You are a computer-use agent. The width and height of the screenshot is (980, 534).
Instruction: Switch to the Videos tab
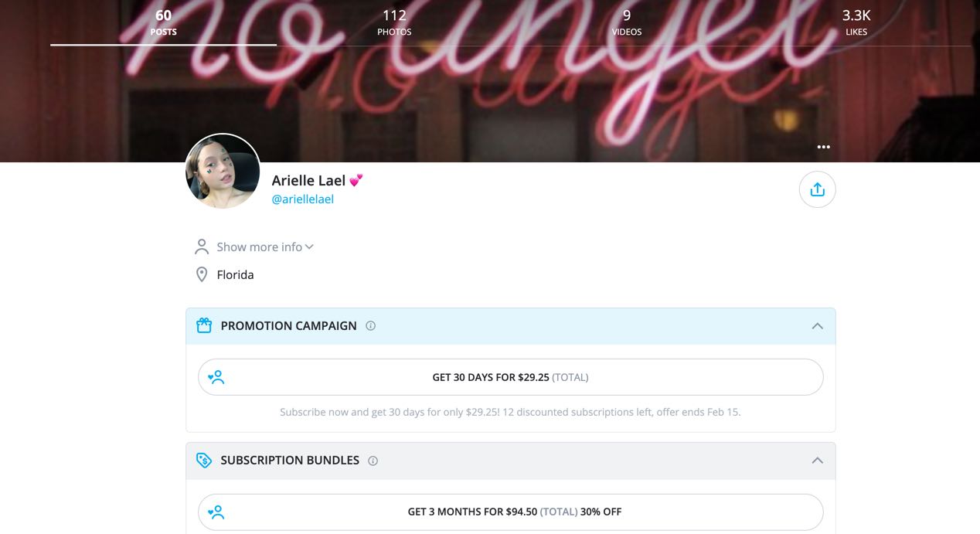[x=627, y=23]
